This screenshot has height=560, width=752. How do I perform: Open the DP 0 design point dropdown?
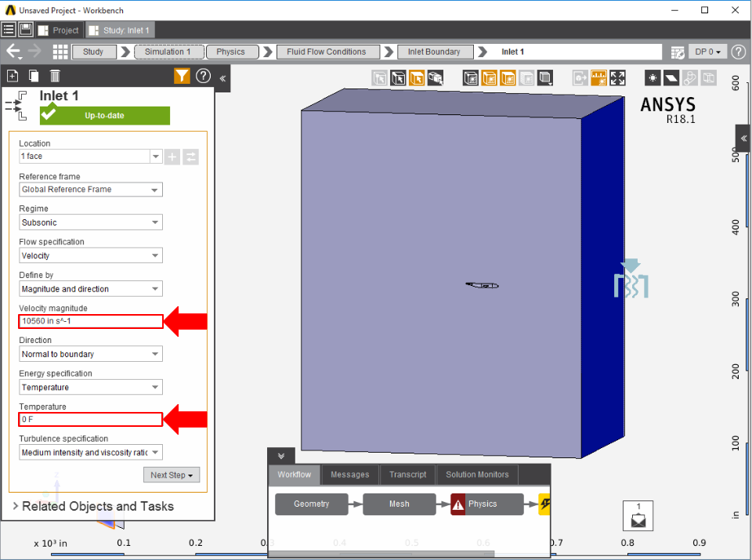[708, 52]
